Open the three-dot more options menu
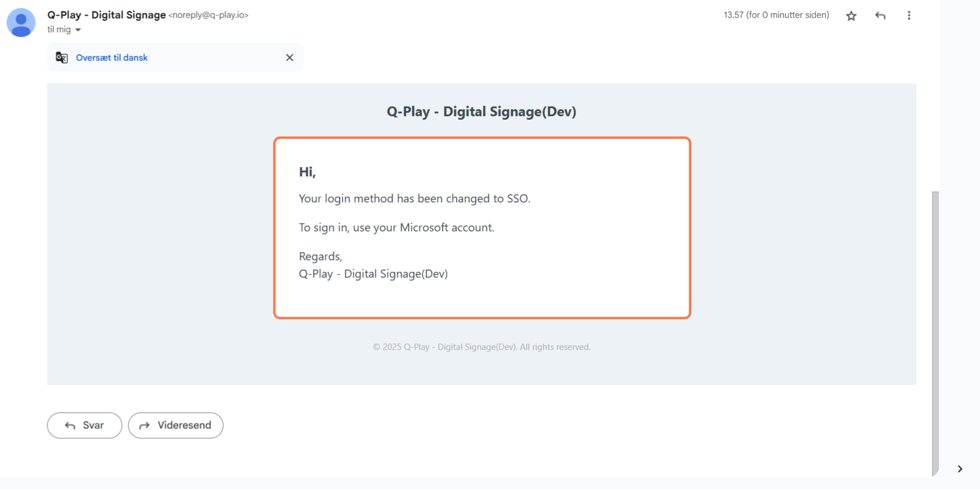Screen dimensions: 980x489 (909, 16)
